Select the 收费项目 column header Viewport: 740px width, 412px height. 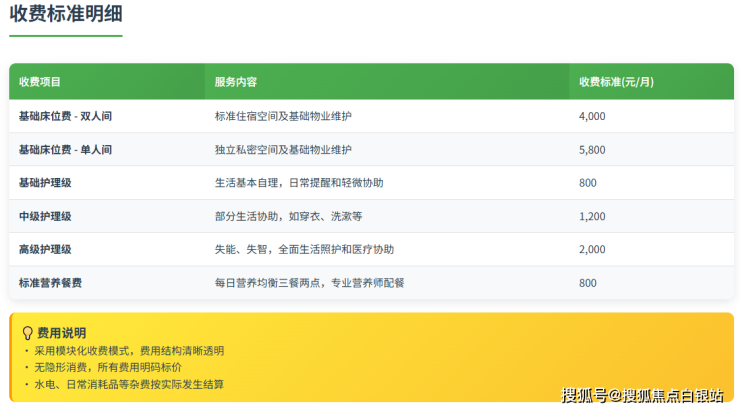[40, 82]
